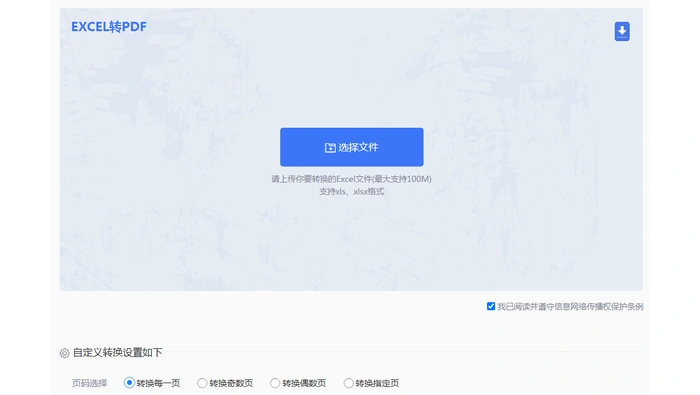Select the 转换偶数页 radio option
This screenshot has height=395, width=700.
275,383
